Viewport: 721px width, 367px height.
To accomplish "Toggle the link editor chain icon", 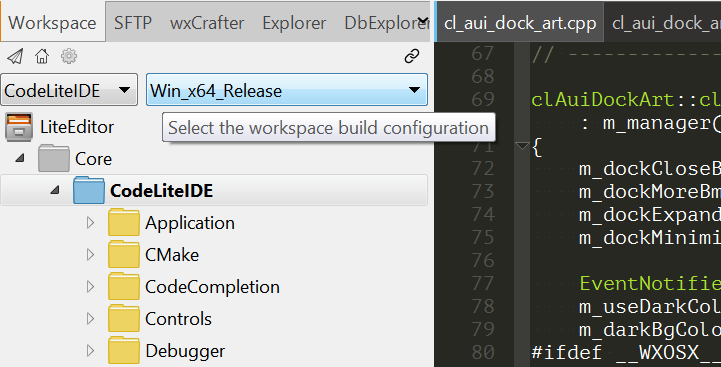I will (x=412, y=56).
